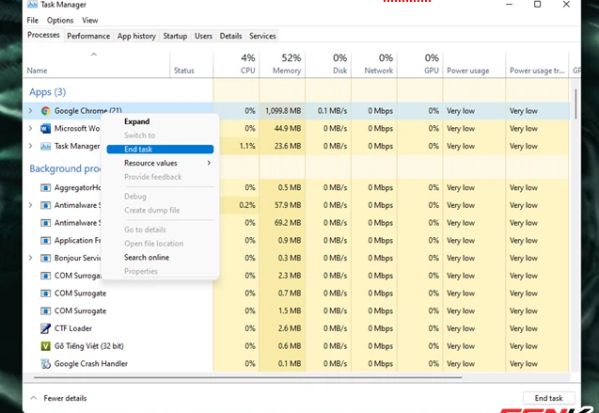Click the Gõ Tiếng Việt green V icon
Image resolution: width=599 pixels, height=413 pixels.
[x=45, y=346]
